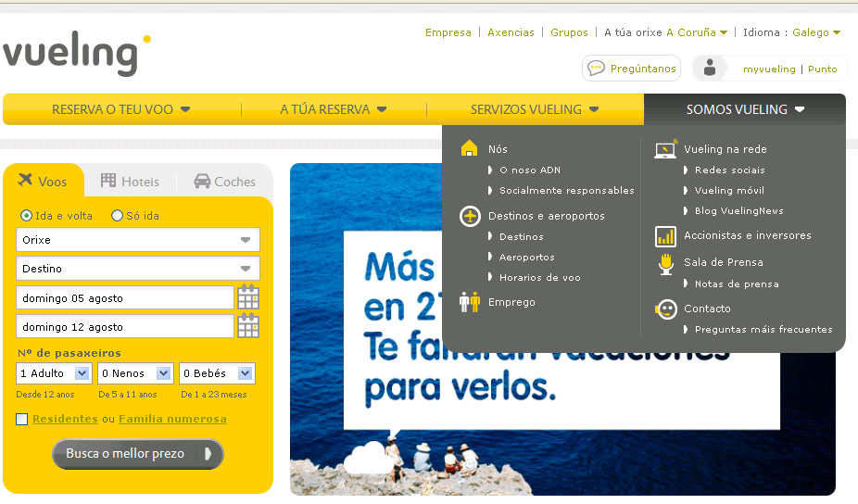The height and width of the screenshot is (504, 858).
Task: Open Vueling móvil menu entry
Action: point(729,191)
